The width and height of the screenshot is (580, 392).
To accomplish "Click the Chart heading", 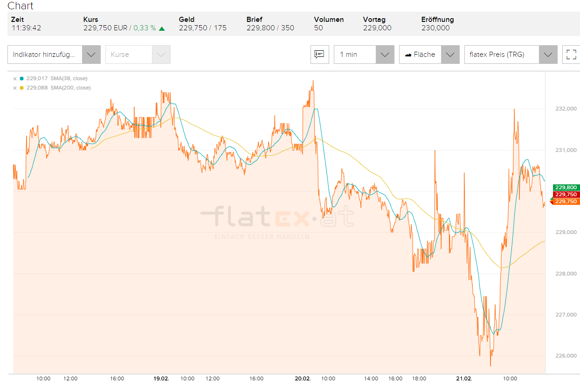I will click(x=21, y=6).
